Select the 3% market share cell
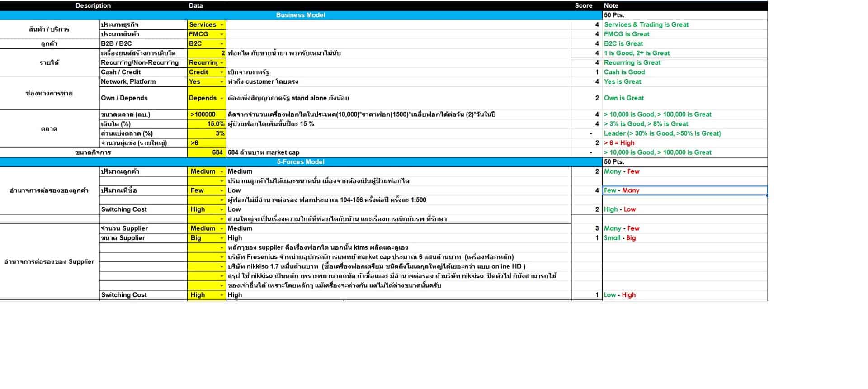 coord(206,133)
